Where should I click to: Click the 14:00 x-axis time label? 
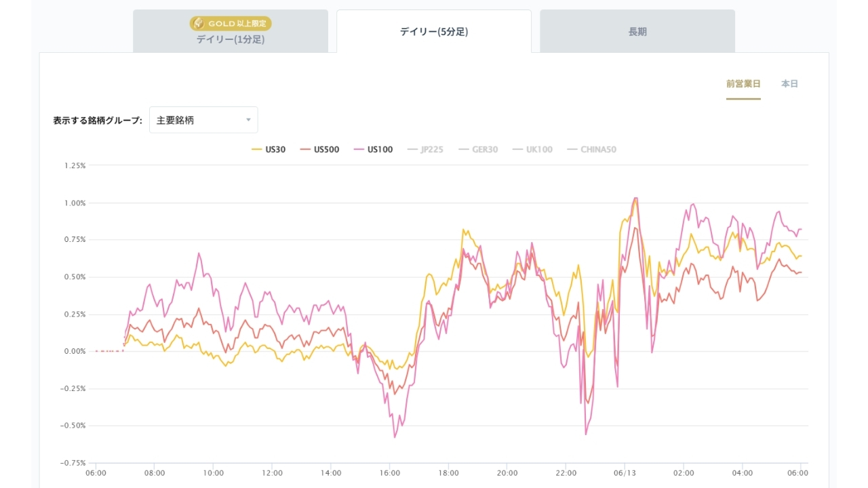coord(331,472)
